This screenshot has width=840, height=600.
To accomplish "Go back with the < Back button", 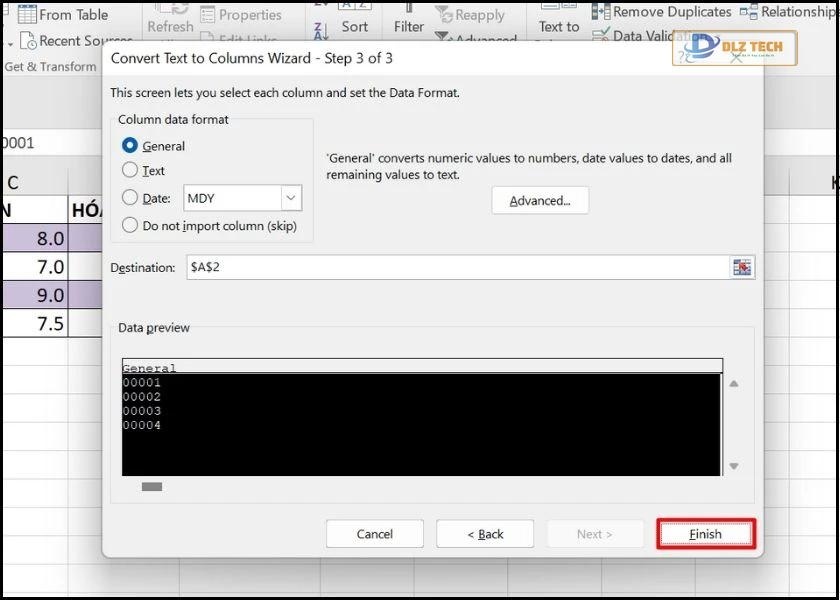I will pos(485,534).
